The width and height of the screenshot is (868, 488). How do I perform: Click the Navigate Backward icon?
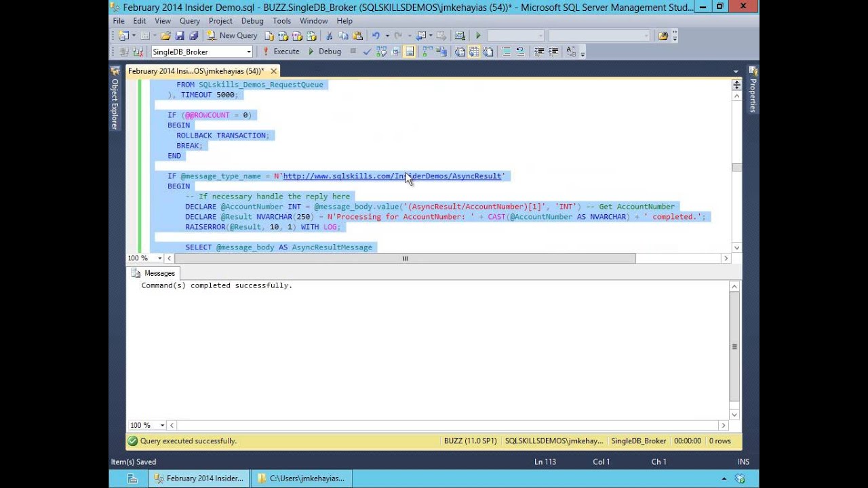tap(421, 36)
